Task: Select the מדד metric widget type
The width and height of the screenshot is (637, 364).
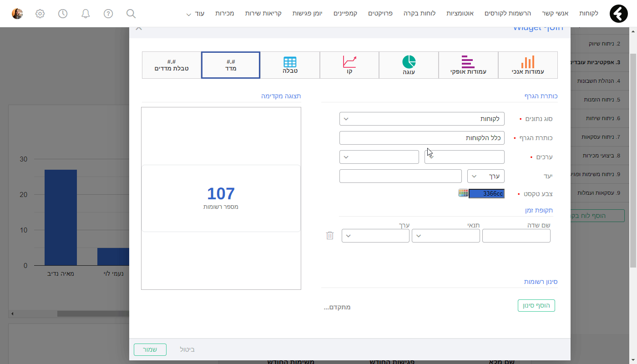Action: 231,65
